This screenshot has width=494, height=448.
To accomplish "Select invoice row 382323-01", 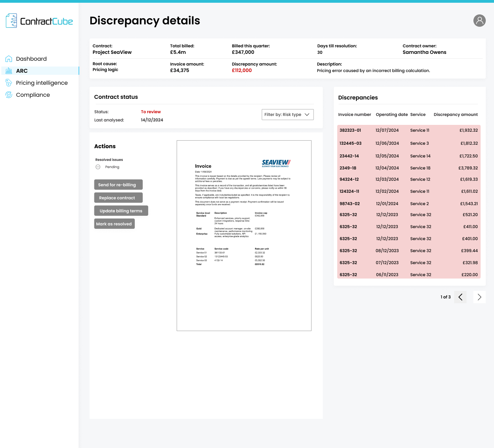I will (409, 130).
